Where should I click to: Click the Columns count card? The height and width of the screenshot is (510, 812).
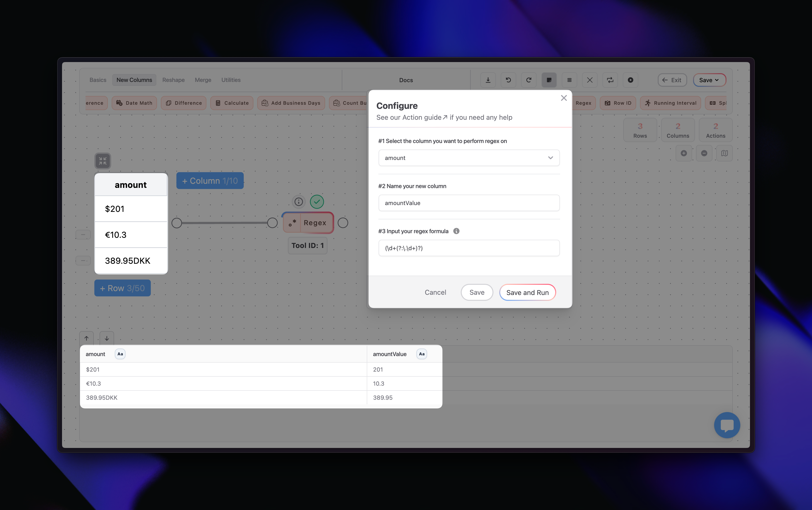point(678,130)
